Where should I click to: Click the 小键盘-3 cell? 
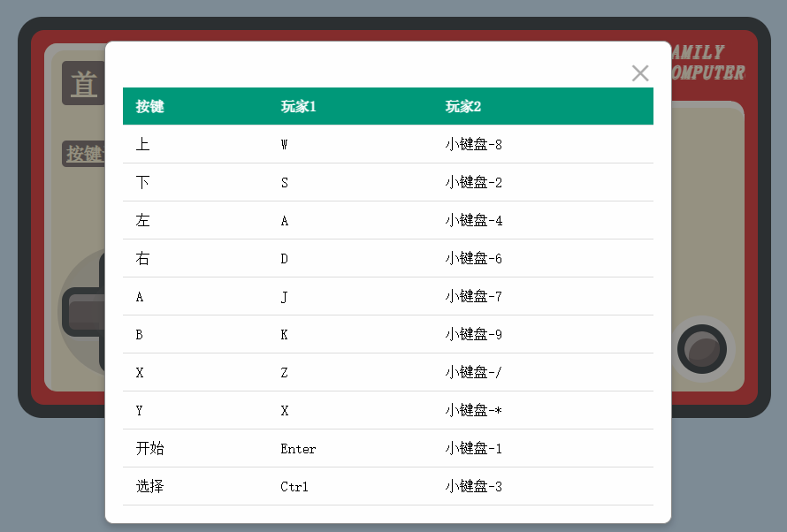click(473, 486)
